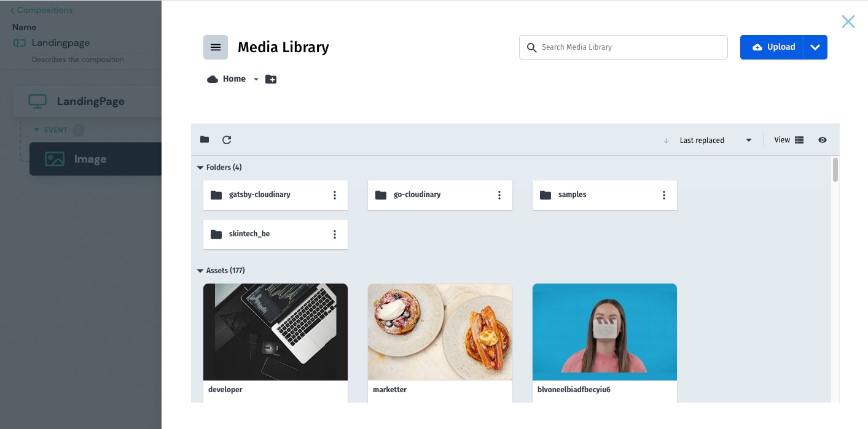Open options menu for gatsby-cloudinary folder

(x=335, y=195)
